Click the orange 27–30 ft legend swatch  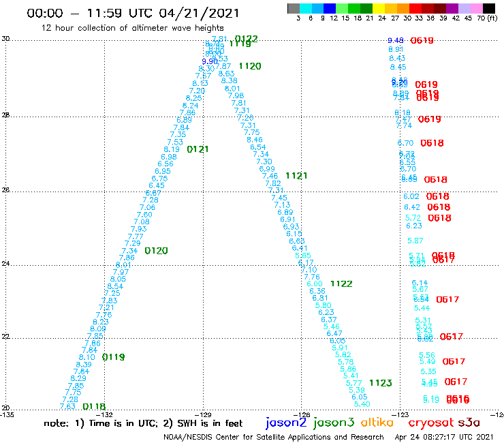tap(403, 8)
